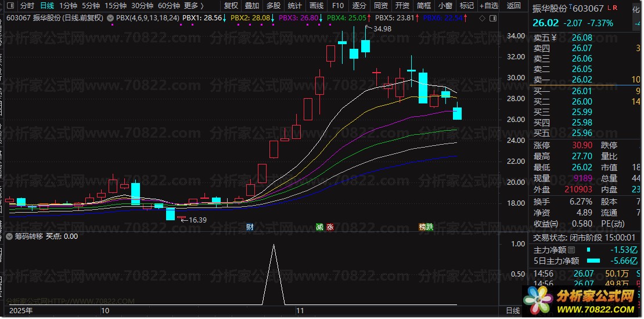Open the 小窗 mini window
Viewport: 644px width, 319px height.
pyautogui.click(x=445, y=6)
